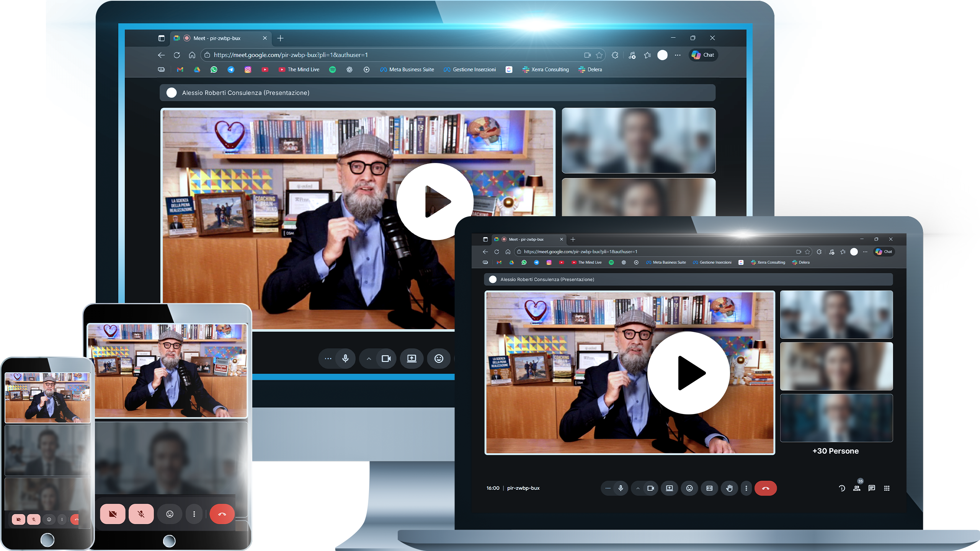The height and width of the screenshot is (551, 980).
Task: Expand video settings chevron on large monitor
Action: coord(369,359)
